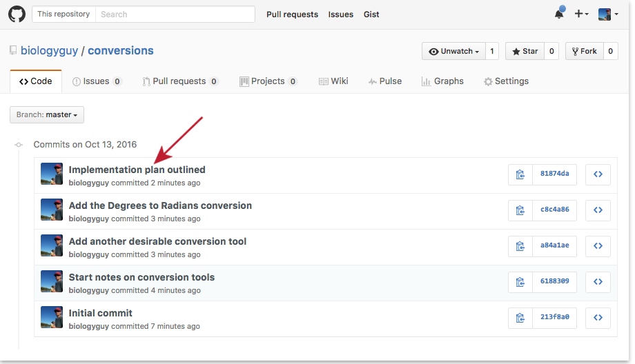Browse repository at commit a84a1ae

(598, 246)
